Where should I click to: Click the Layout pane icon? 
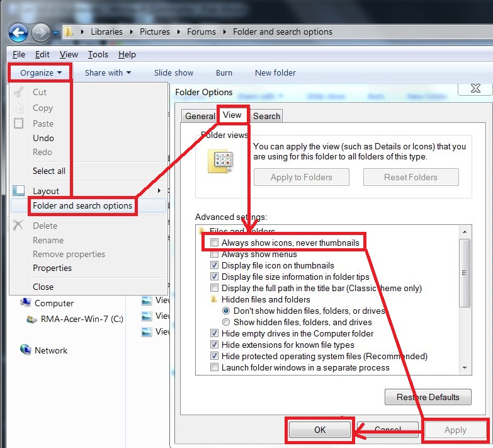coord(18,190)
